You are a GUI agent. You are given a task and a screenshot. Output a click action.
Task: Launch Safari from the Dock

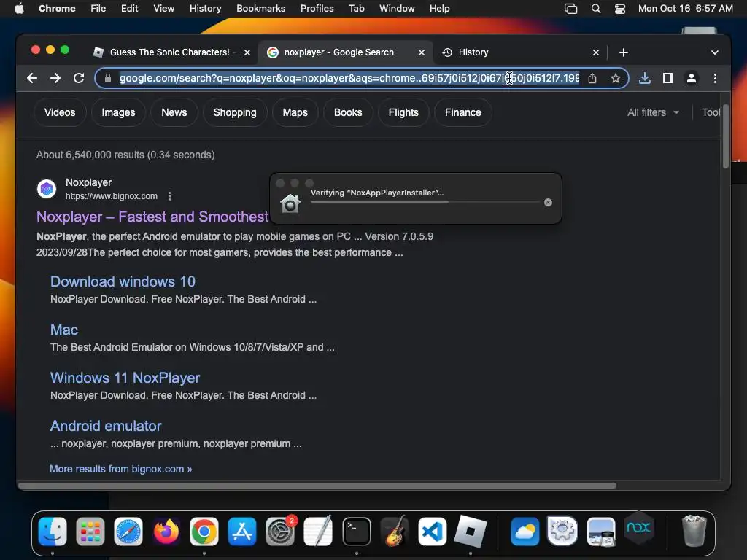click(x=128, y=531)
